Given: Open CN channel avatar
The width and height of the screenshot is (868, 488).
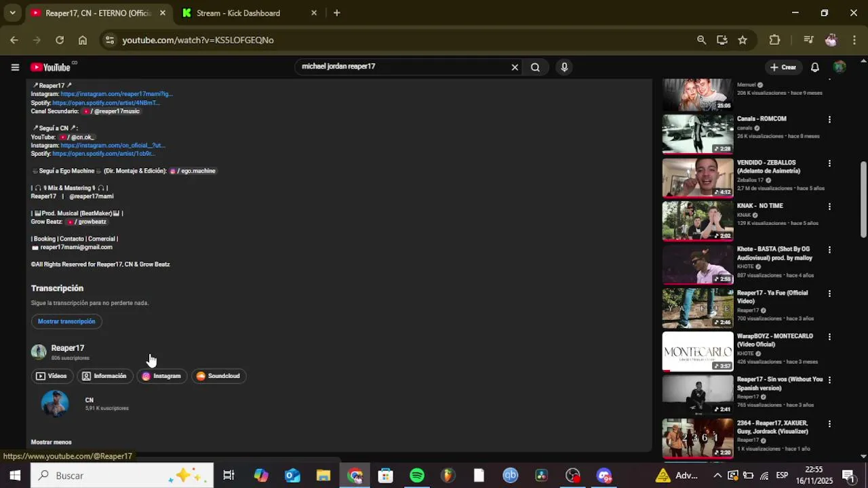Looking at the screenshot, I should coord(55,403).
